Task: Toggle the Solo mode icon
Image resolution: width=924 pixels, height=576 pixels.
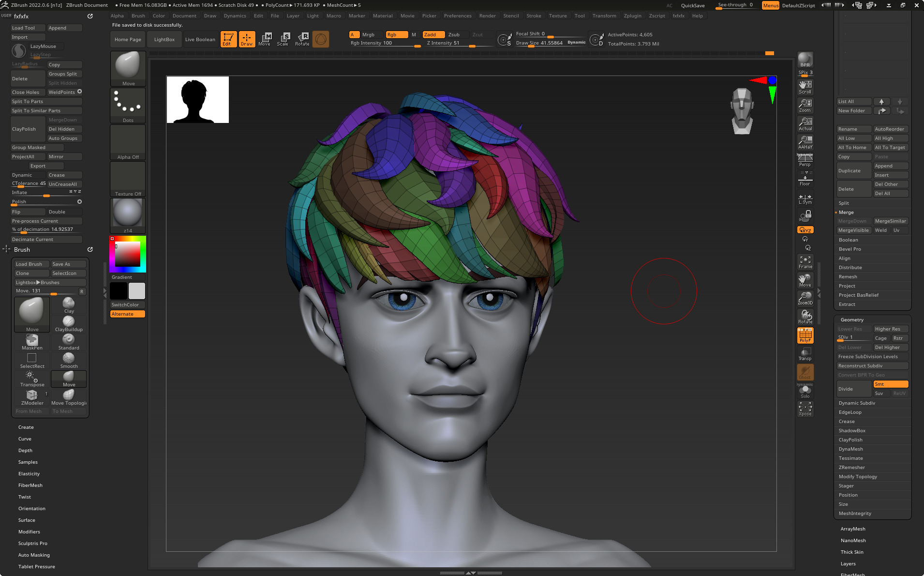Action: tap(805, 392)
